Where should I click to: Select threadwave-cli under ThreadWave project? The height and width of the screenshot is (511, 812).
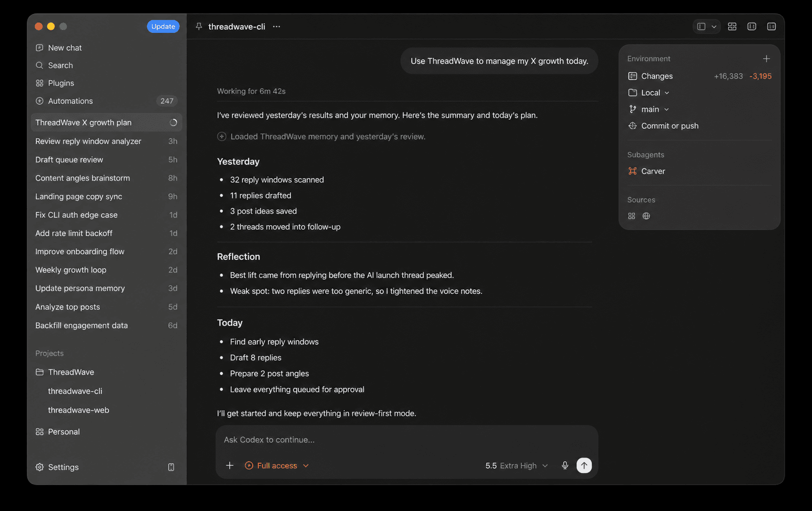coord(75,391)
